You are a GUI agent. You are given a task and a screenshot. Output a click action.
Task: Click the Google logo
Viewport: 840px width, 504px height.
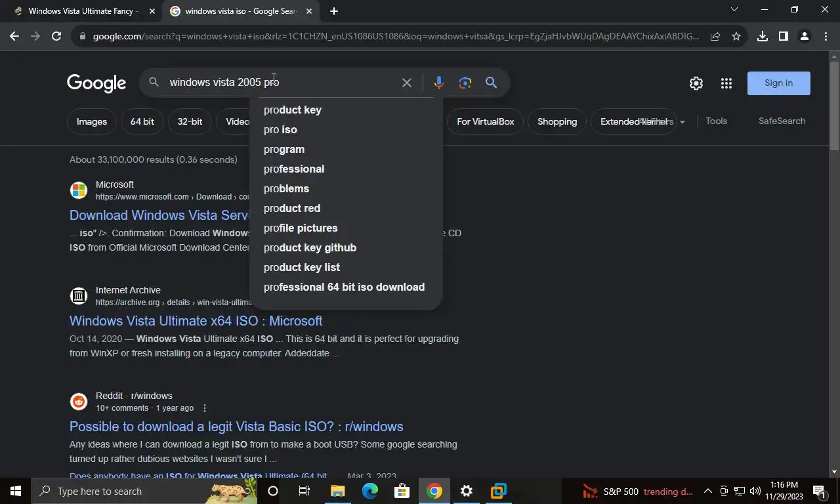pos(96,83)
